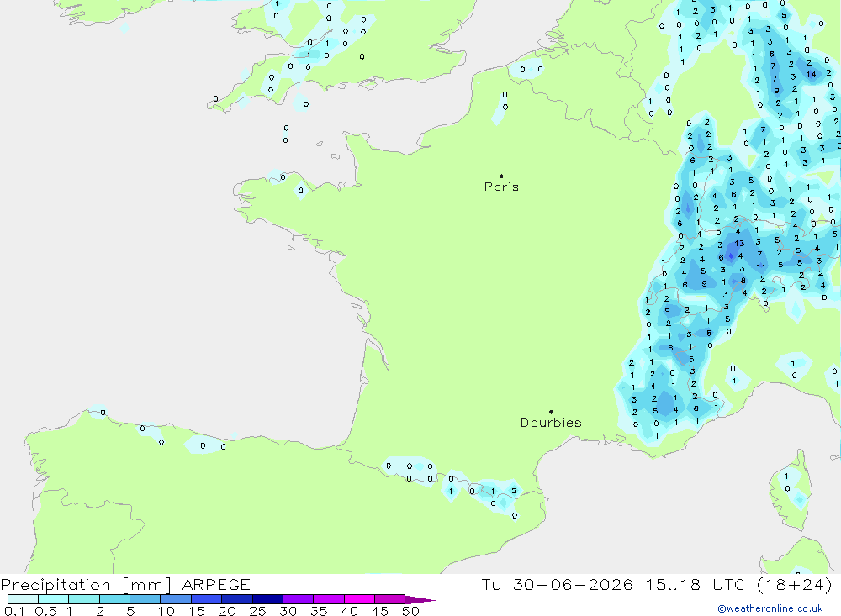Screen dimensions: 841x616
Task: Click the legend scale label '50'
Action: click(x=410, y=611)
